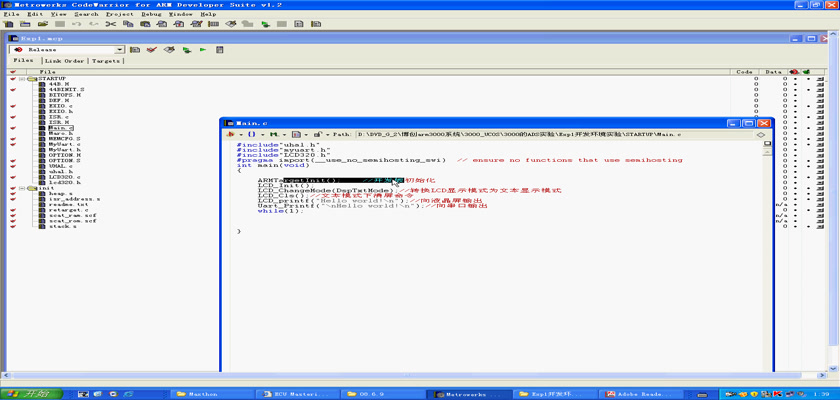Select 44BINIT.S in the file list
Screen dimensions: 840x400
[x=66, y=89]
